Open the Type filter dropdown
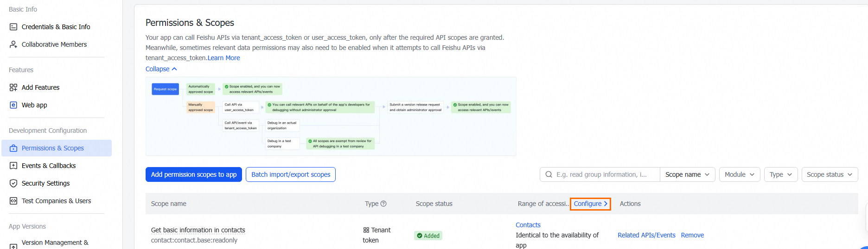Image resolution: width=868 pixels, height=249 pixels. coord(780,174)
